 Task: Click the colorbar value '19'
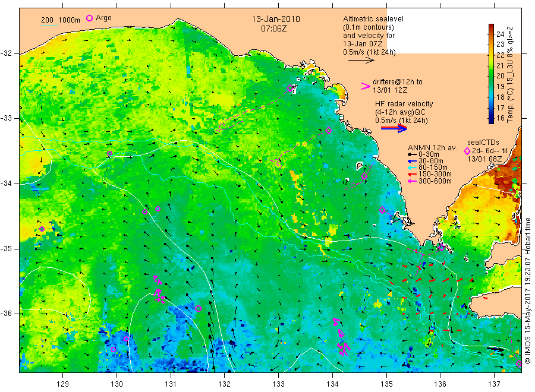500,87
